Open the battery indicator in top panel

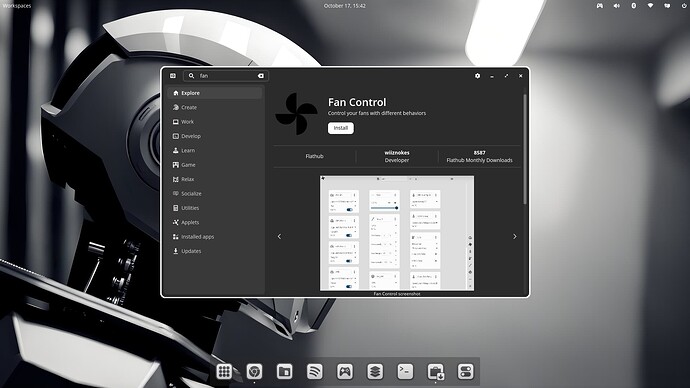(667, 6)
